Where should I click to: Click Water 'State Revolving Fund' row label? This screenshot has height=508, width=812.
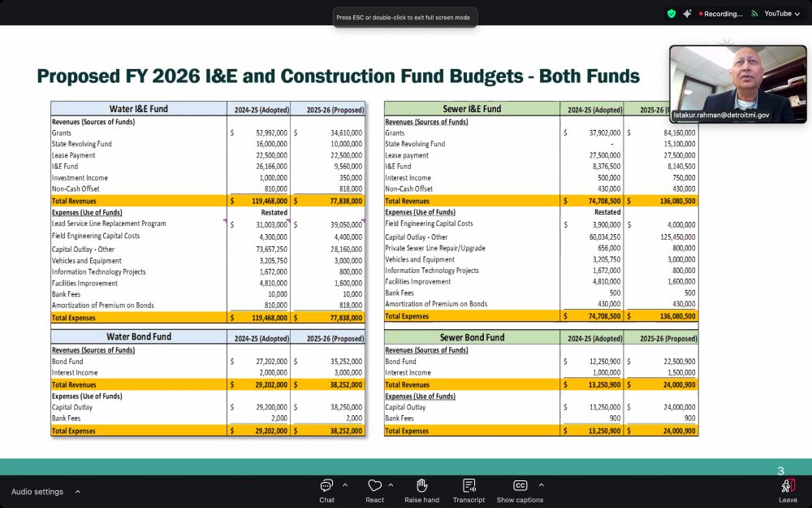[81, 144]
